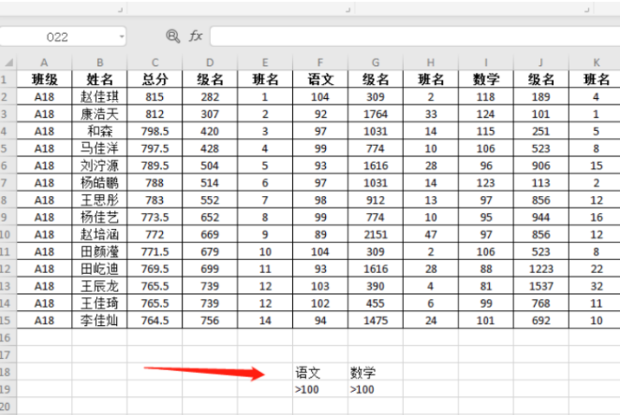Viewport: 620px width, 415px height.
Task: Click into the formula bar input
Action: pyautogui.click(x=415, y=36)
